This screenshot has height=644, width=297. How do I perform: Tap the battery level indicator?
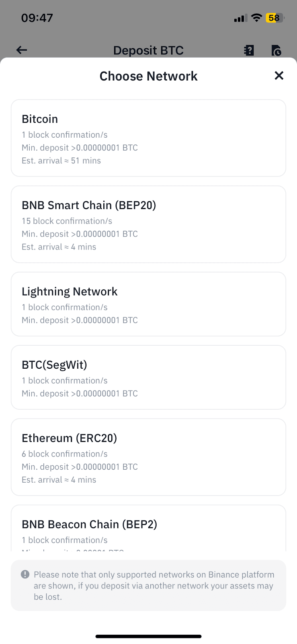[x=274, y=18]
